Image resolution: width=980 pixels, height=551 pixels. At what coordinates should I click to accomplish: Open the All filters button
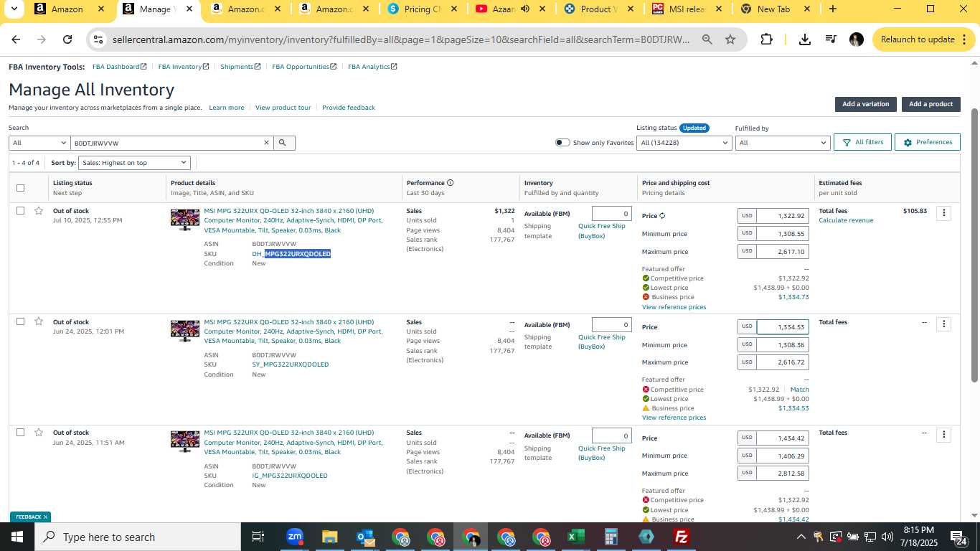click(x=862, y=142)
